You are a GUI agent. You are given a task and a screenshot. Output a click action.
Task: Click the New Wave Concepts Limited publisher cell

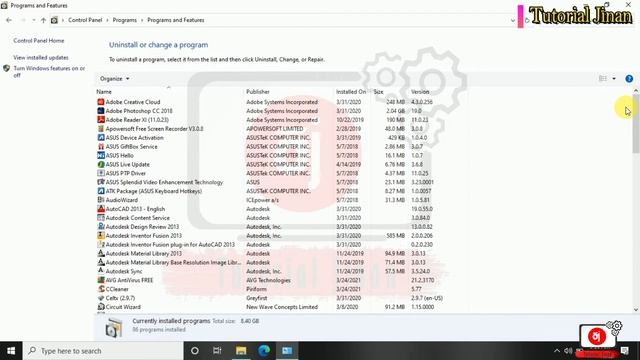click(x=282, y=307)
